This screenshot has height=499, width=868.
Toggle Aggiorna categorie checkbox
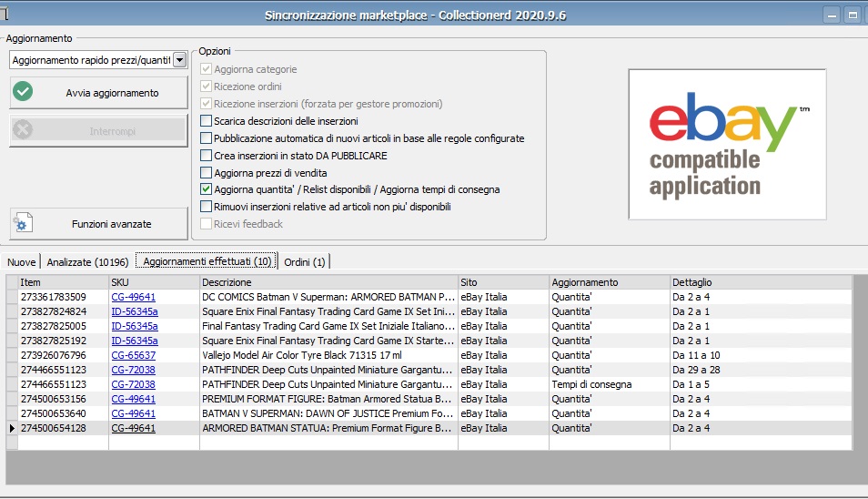(x=206, y=69)
